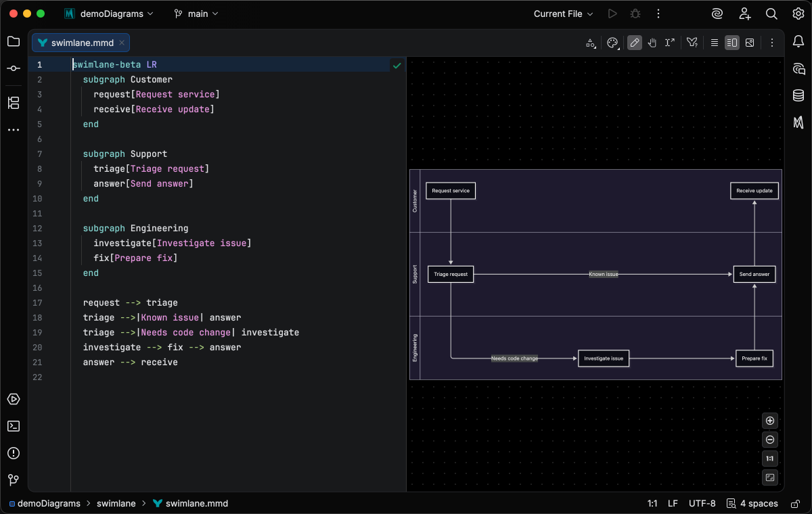This screenshot has height=514, width=812.
Task: Change UTF-8 file encoding
Action: point(702,503)
